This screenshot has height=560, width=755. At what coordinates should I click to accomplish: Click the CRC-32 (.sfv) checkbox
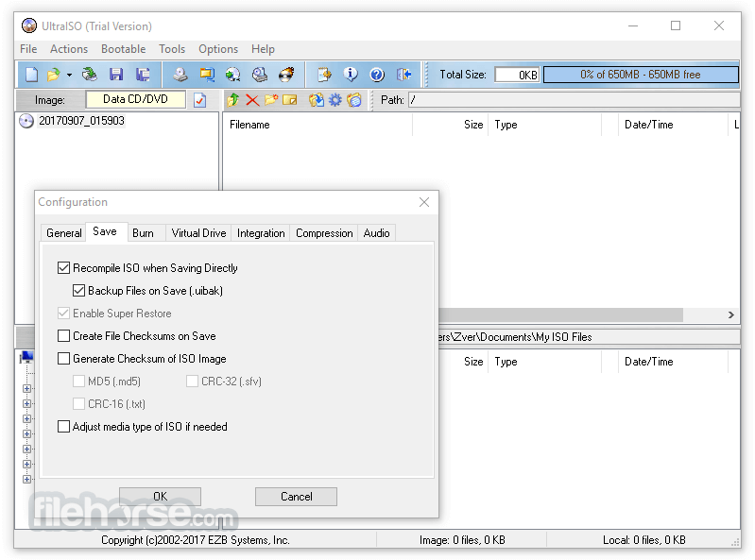pyautogui.click(x=192, y=381)
